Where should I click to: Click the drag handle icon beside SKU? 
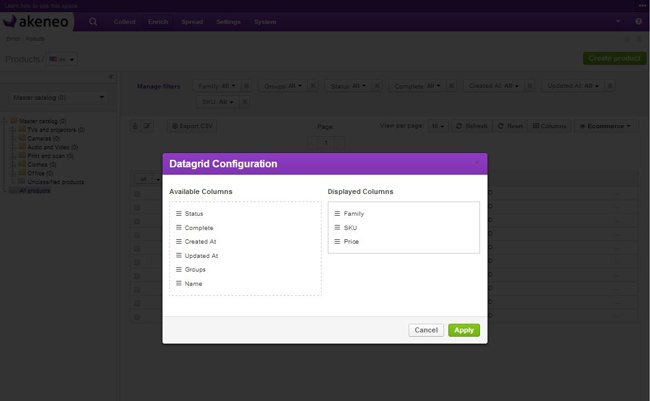pyautogui.click(x=338, y=228)
